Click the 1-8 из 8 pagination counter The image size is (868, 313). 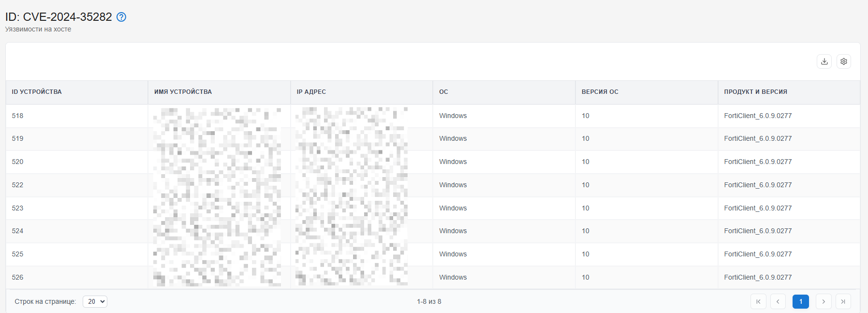(429, 301)
